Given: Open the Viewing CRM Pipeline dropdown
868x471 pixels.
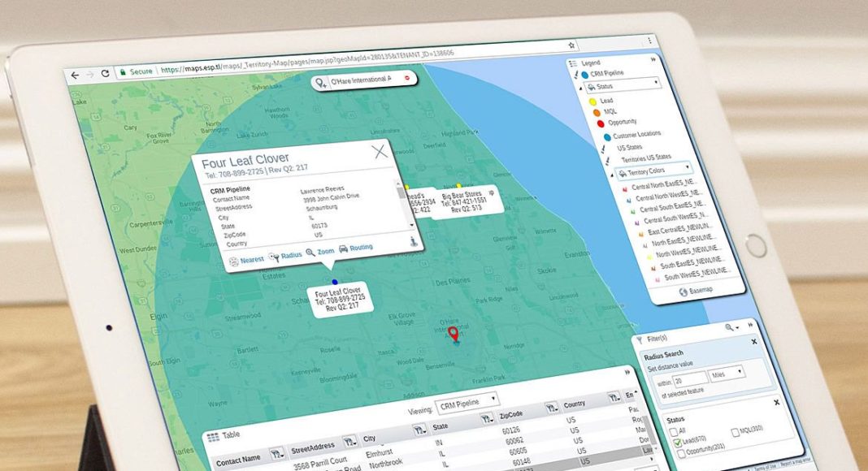Looking at the screenshot, I should click(467, 402).
